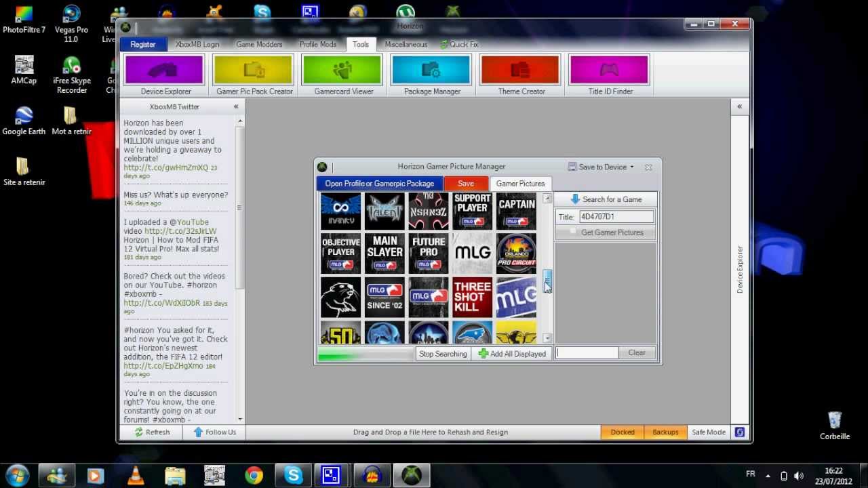
Task: Click the Windows Start button
Action: [17, 475]
